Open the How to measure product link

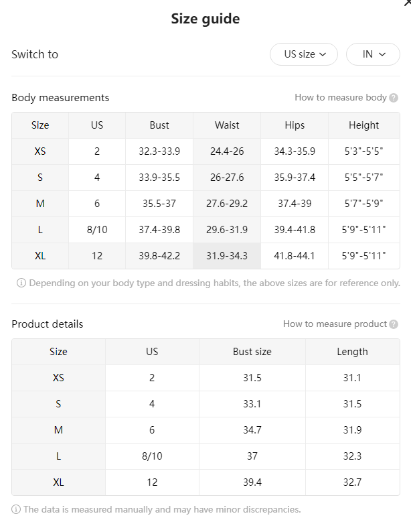tap(335, 324)
